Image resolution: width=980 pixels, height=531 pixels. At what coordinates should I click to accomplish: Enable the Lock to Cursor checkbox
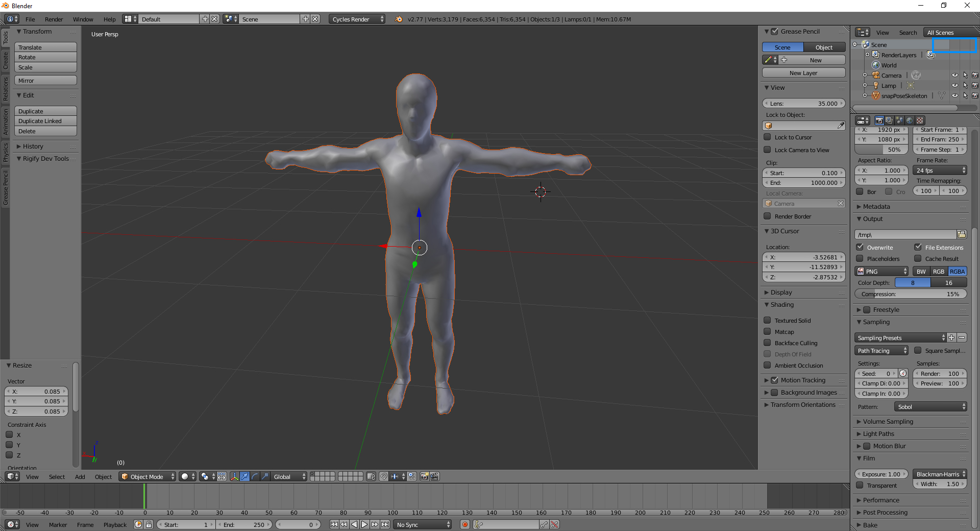click(x=767, y=137)
